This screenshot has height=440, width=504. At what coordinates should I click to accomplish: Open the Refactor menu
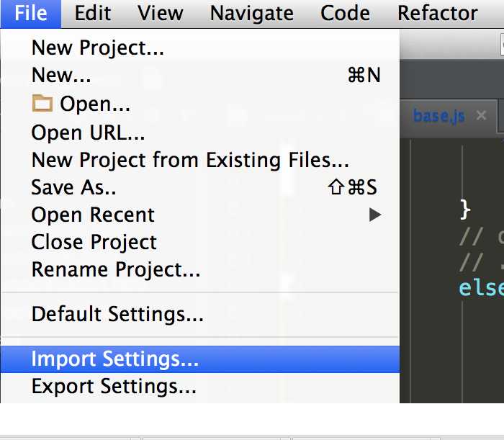tap(438, 14)
